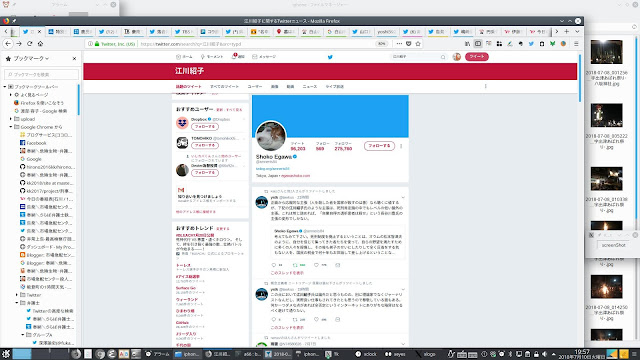Screen dimensions: 640x360
Task: Open Twitter Notifications bell
Action: tap(238, 57)
